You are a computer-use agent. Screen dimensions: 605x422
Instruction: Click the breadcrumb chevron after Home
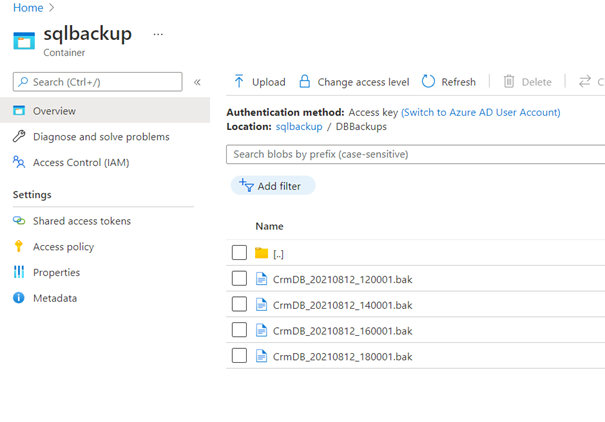(52, 8)
